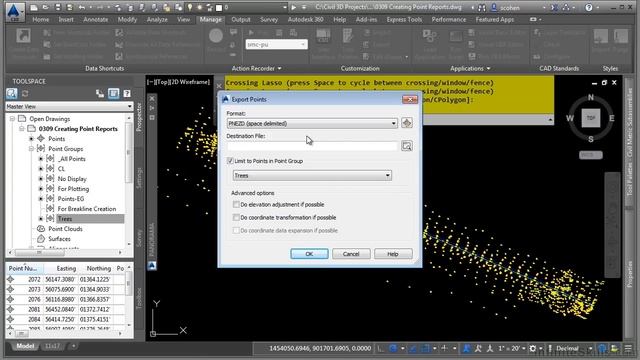Select point row 2072 in the list

[x=65, y=279]
